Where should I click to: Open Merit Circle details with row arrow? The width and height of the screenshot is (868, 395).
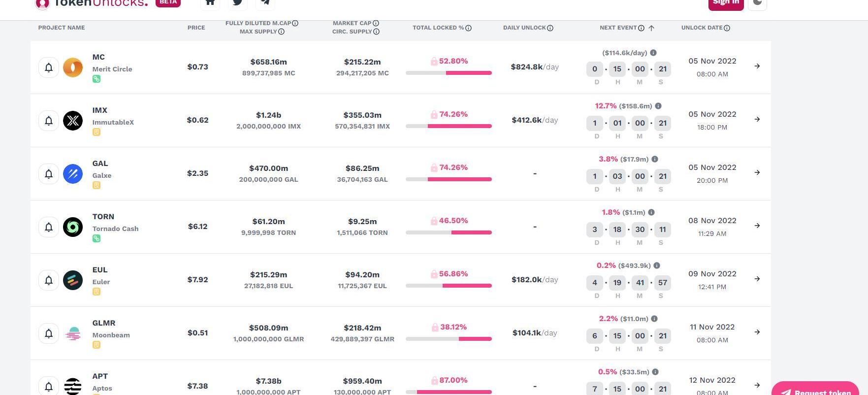pyautogui.click(x=757, y=66)
